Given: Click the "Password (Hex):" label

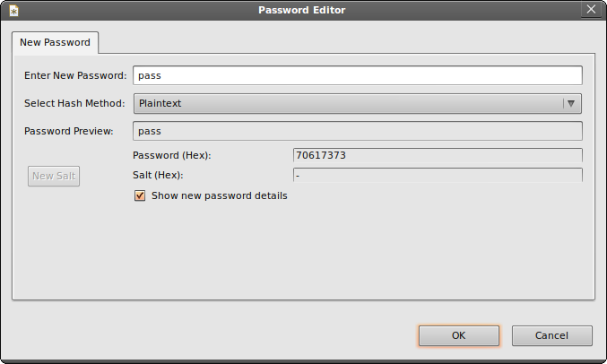Looking at the screenshot, I should pyautogui.click(x=171, y=156).
